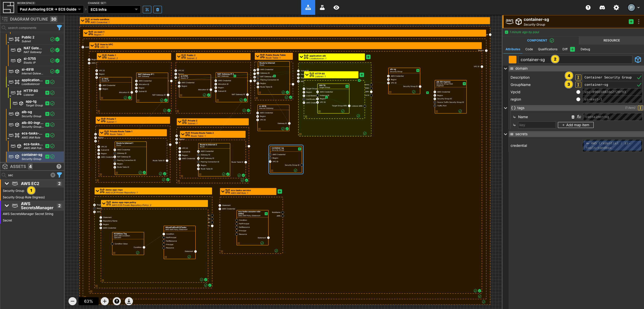Open the Attributes tab
Image resolution: width=644 pixels, height=309 pixels.
point(513,49)
